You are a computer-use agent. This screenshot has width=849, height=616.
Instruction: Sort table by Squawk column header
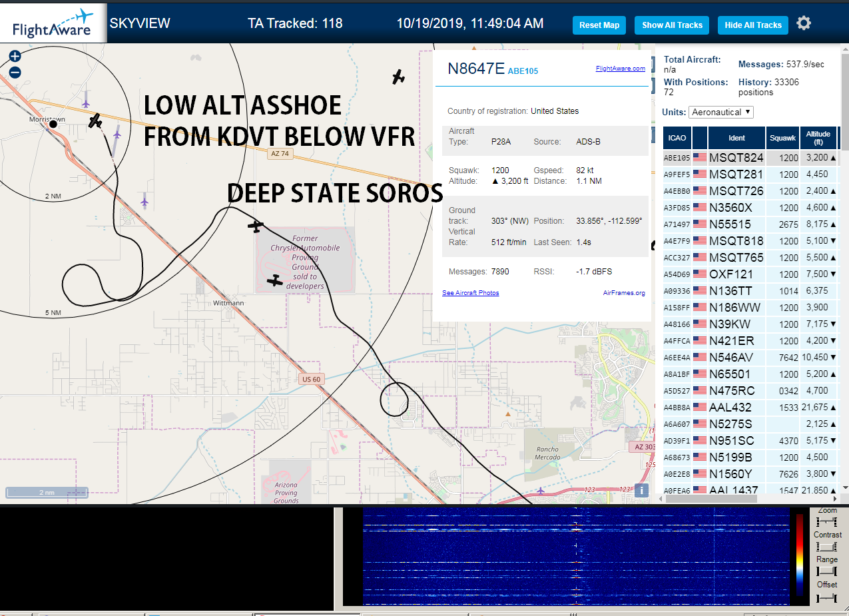pyautogui.click(x=782, y=138)
